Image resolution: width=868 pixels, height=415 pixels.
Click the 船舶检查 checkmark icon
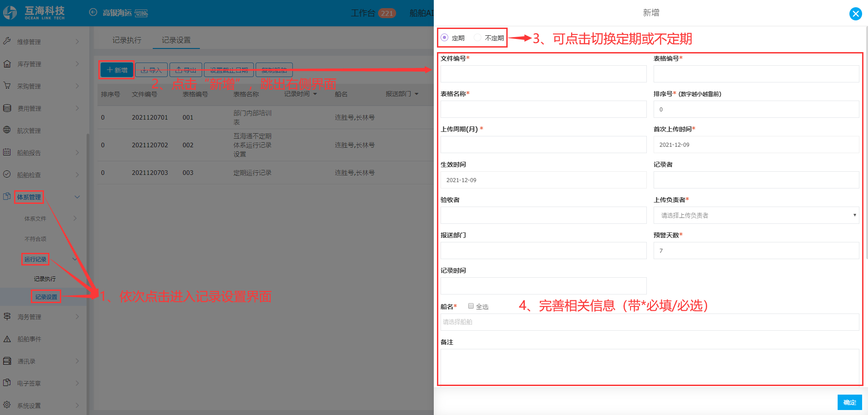click(x=7, y=174)
